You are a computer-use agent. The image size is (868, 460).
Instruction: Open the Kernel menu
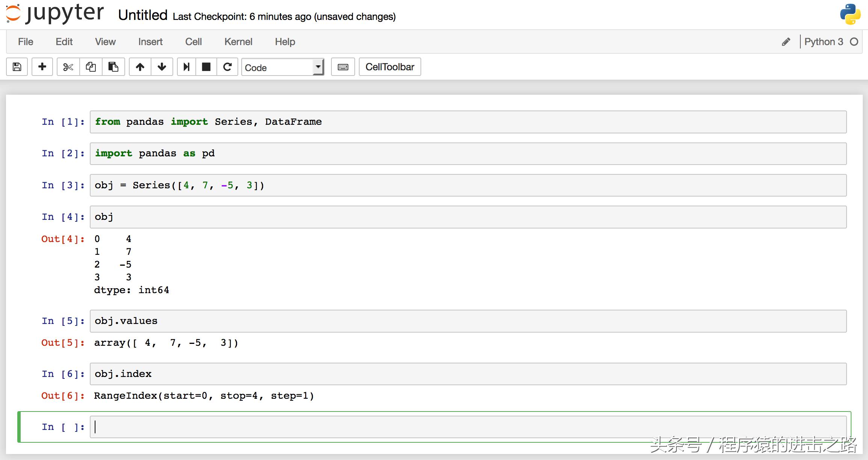pos(238,42)
